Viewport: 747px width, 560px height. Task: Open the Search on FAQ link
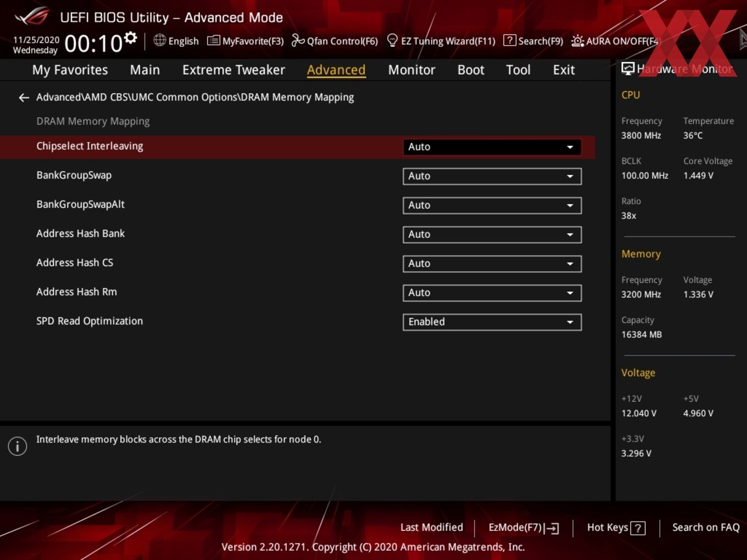[x=706, y=528]
